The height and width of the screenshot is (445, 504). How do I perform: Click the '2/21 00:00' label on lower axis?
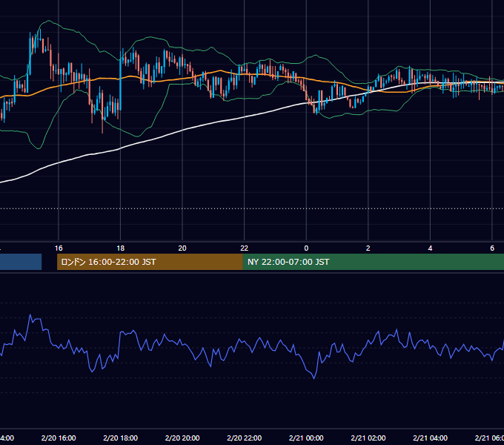[x=306, y=438]
